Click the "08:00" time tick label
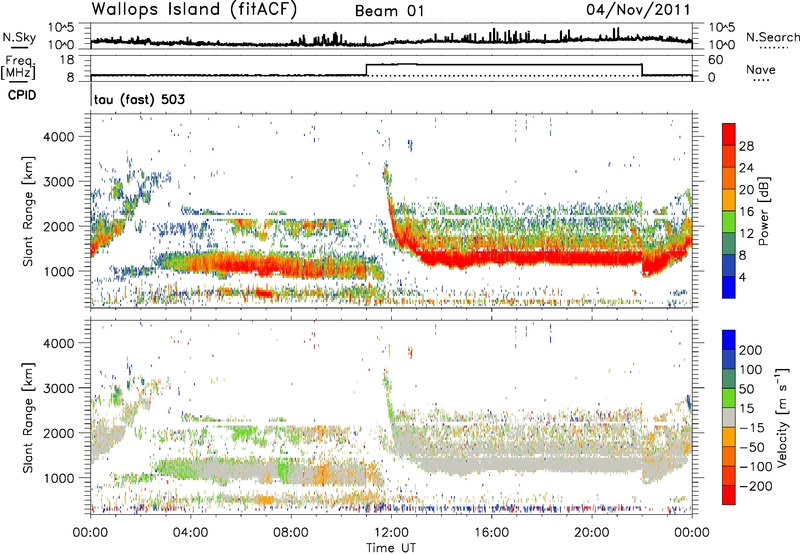The width and height of the screenshot is (800, 554). [x=290, y=533]
